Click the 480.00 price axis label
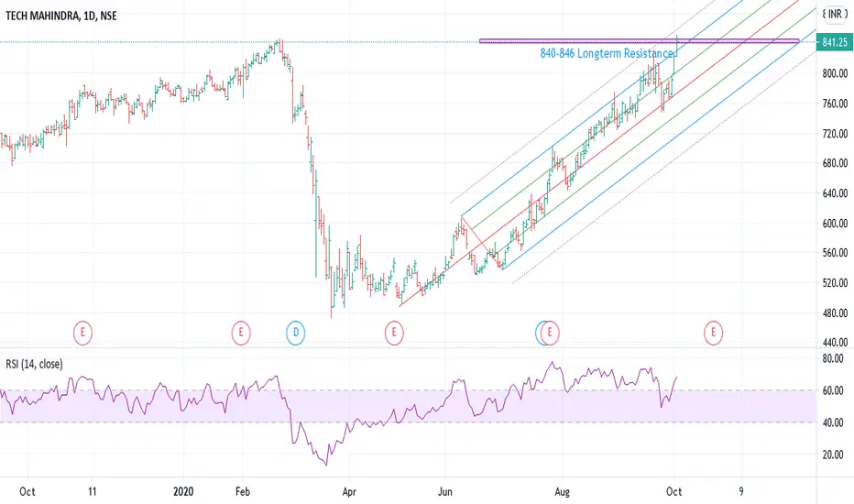Screen dimensions: 854x504 [x=835, y=312]
